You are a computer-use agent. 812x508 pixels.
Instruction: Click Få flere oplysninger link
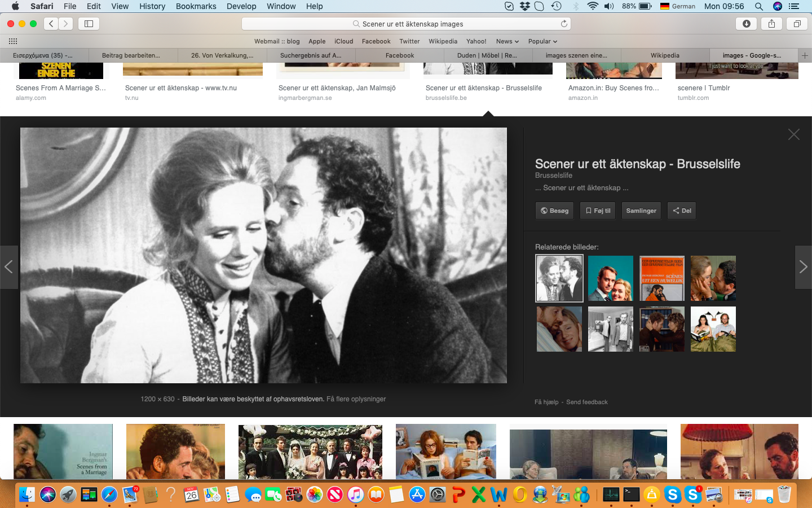click(x=356, y=399)
